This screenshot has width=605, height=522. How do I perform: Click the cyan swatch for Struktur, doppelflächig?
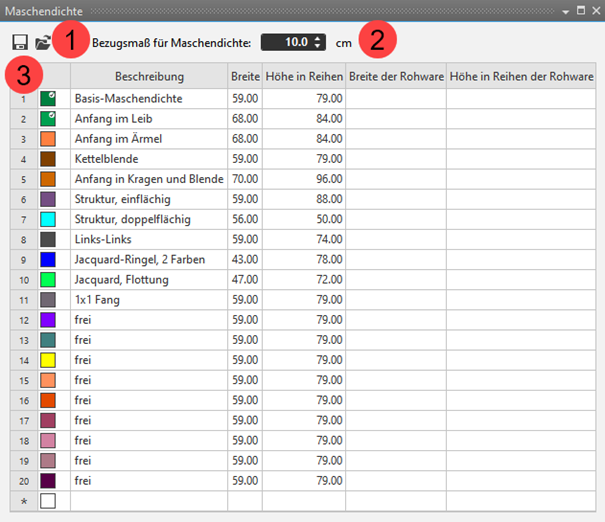pos(48,219)
